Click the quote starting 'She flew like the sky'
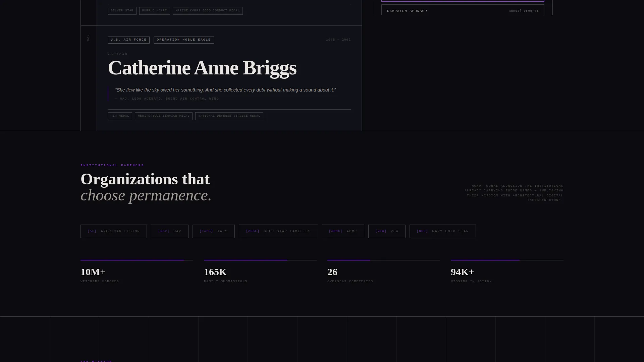 click(225, 90)
